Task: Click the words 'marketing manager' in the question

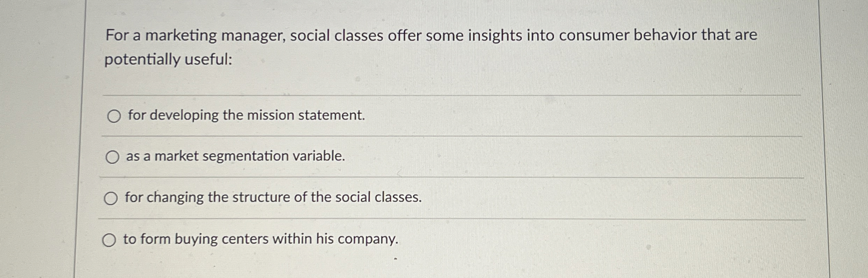Action: click(215, 36)
